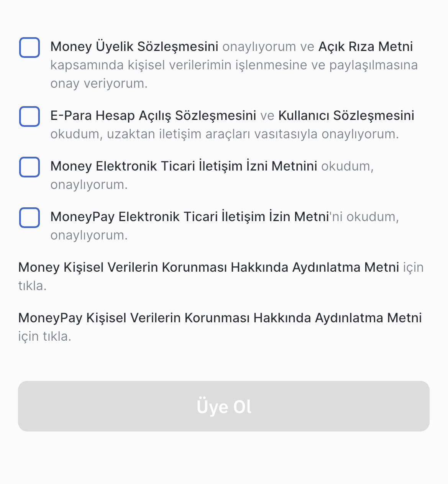Click the Üye Ol button
Screen dimensions: 448x484
coord(224,406)
